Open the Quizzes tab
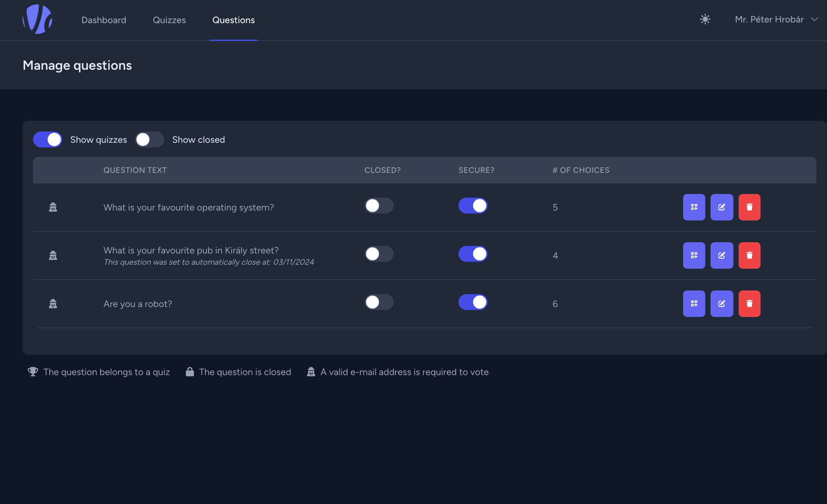 [x=169, y=20]
